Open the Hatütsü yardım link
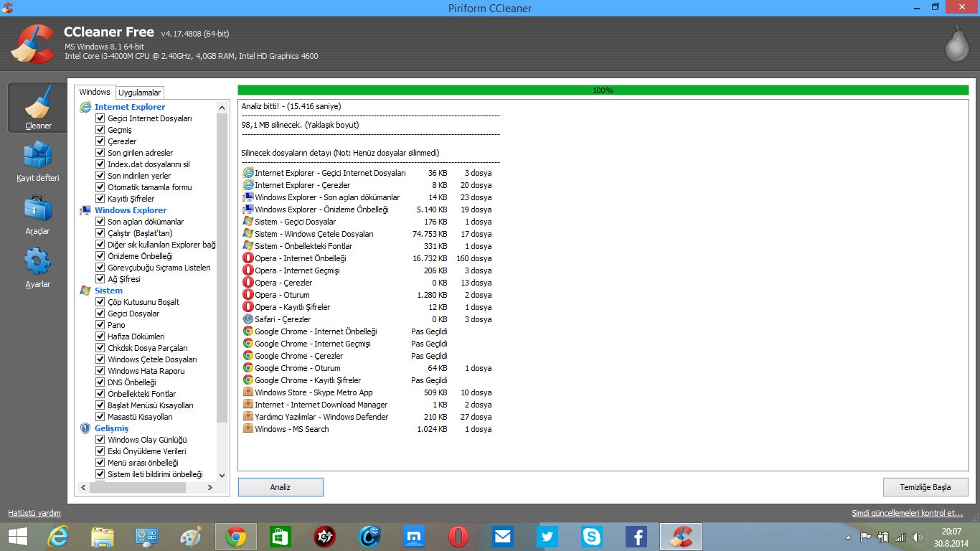Screen dimensions: 980x551 click(34, 513)
